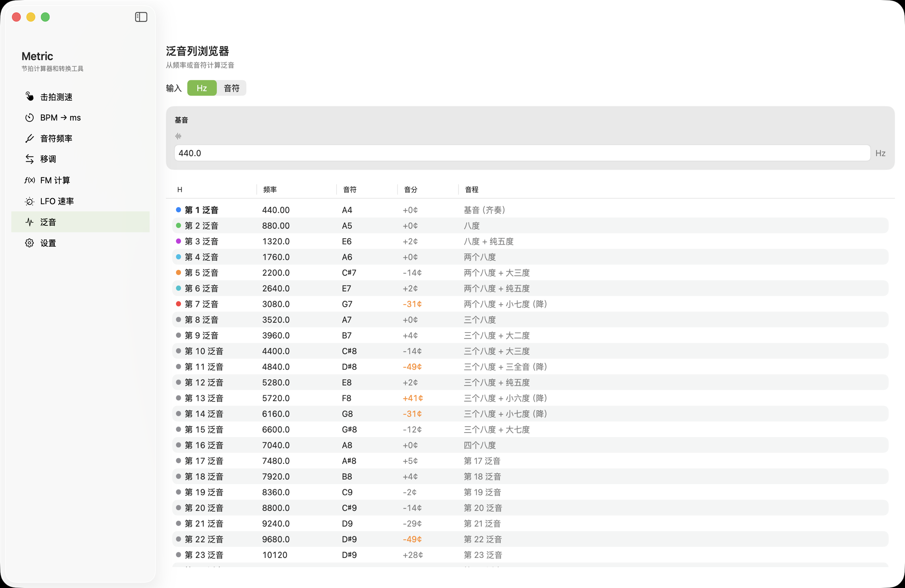
Task: Toggle the sidebar visibility icon
Action: click(141, 17)
